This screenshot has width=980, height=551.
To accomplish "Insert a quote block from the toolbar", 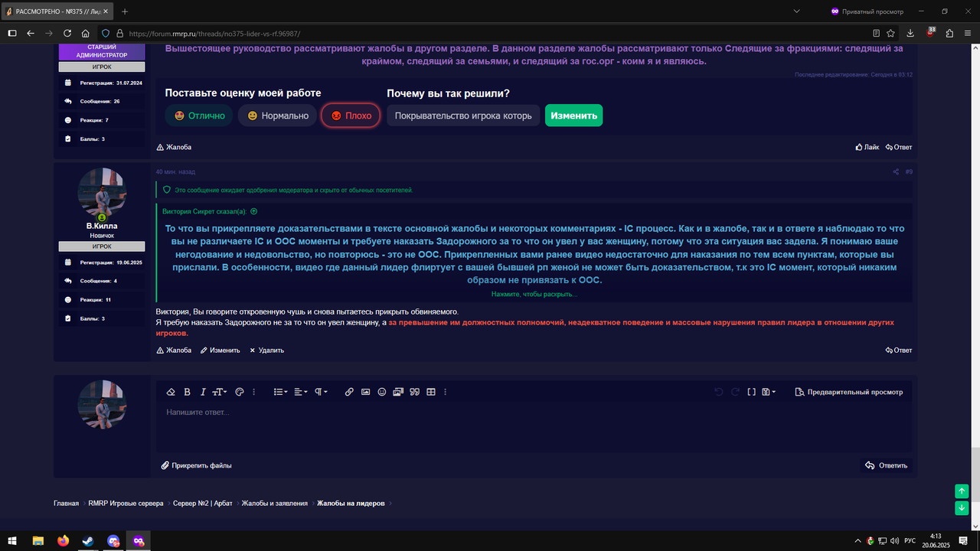I will [x=413, y=391].
